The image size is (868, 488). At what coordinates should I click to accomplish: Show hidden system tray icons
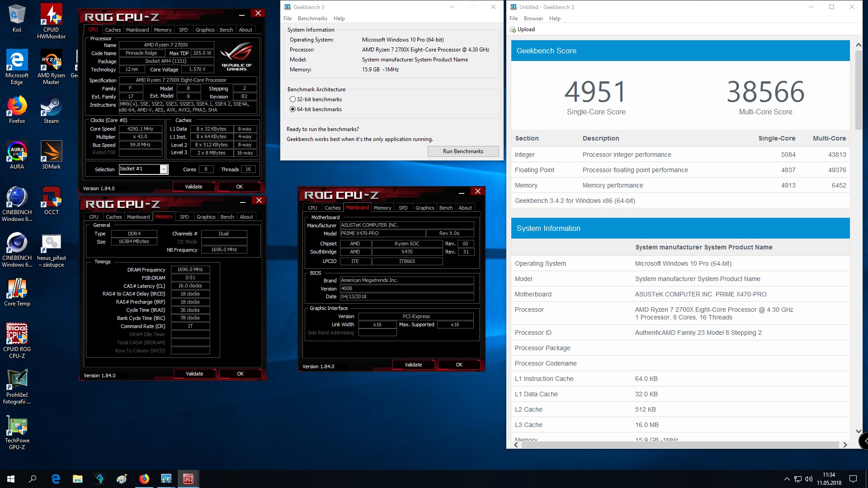pyautogui.click(x=787, y=479)
